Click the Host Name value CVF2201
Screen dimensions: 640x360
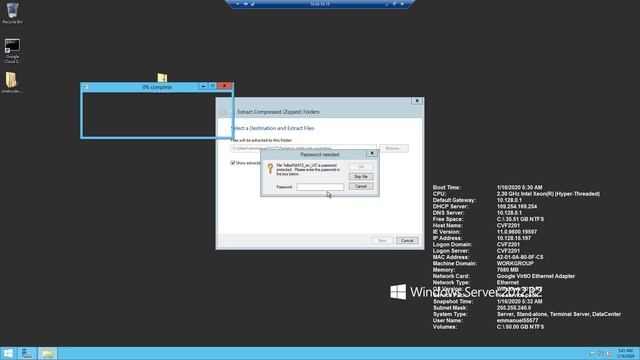tap(508, 225)
